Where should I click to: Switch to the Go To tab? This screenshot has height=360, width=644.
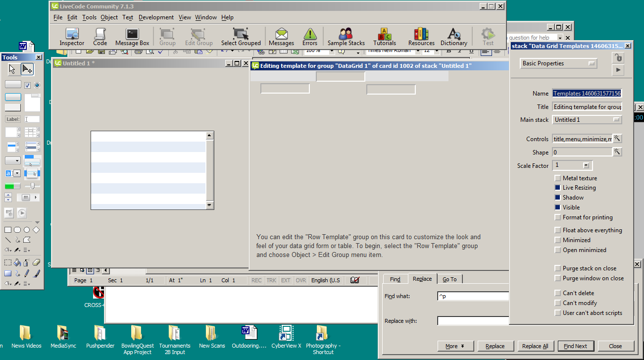pyautogui.click(x=449, y=279)
